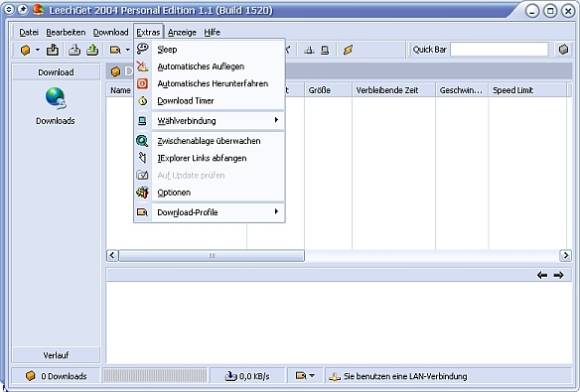Image resolution: width=580 pixels, height=392 pixels.
Task: Sort by the Geschwin... column header
Action: [x=462, y=90]
